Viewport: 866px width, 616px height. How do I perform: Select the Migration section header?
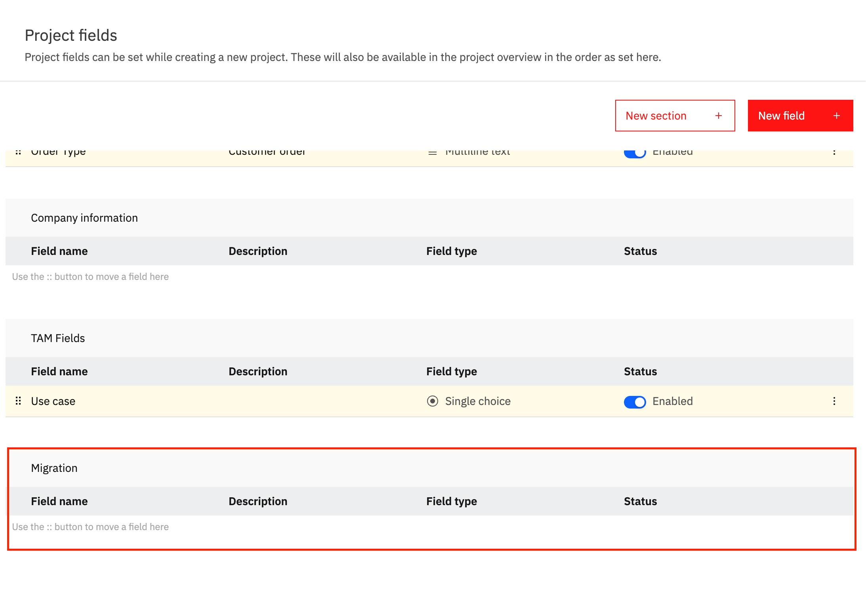tap(54, 468)
